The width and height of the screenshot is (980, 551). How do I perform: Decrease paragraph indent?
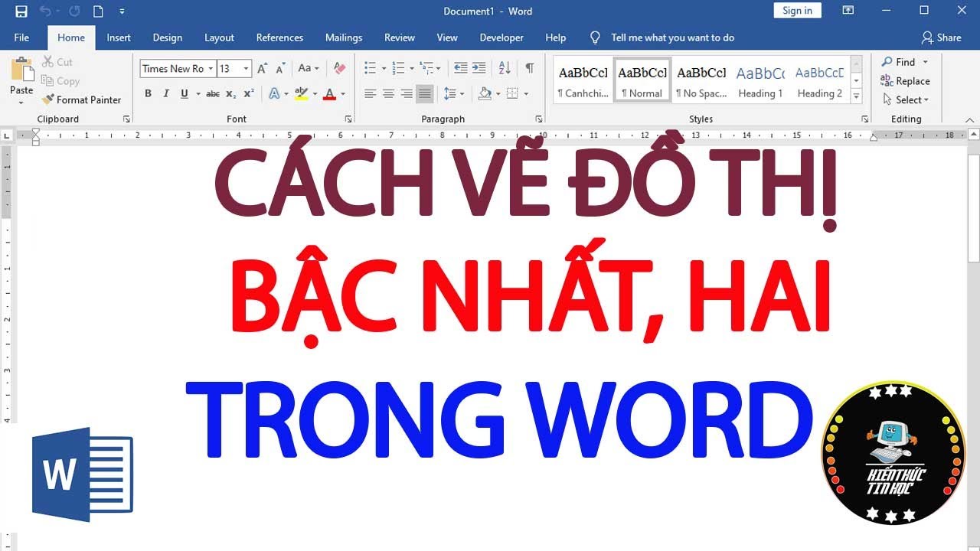click(x=461, y=69)
